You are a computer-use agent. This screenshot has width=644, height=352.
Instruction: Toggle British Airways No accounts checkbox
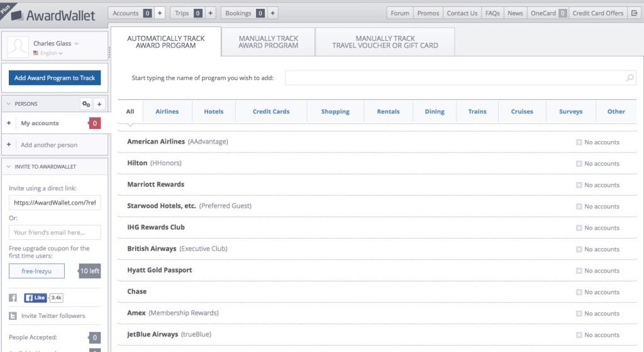(x=579, y=249)
